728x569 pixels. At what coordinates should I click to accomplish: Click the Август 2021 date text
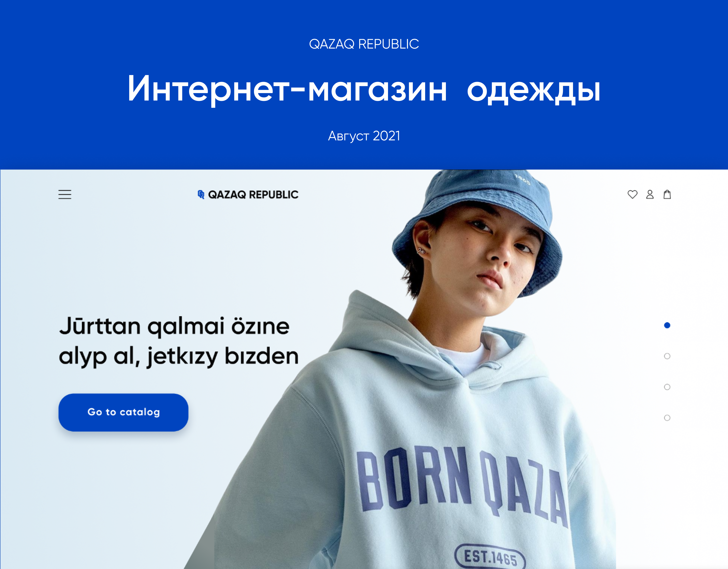click(x=364, y=136)
